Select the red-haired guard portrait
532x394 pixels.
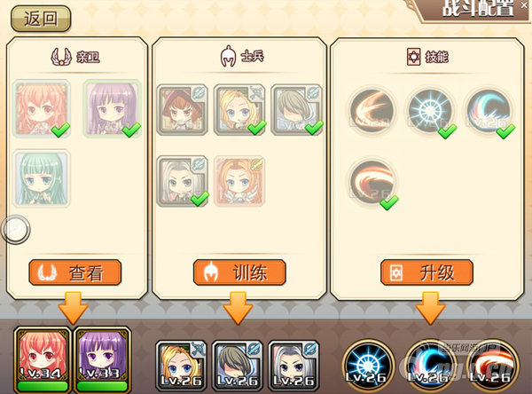point(42,108)
